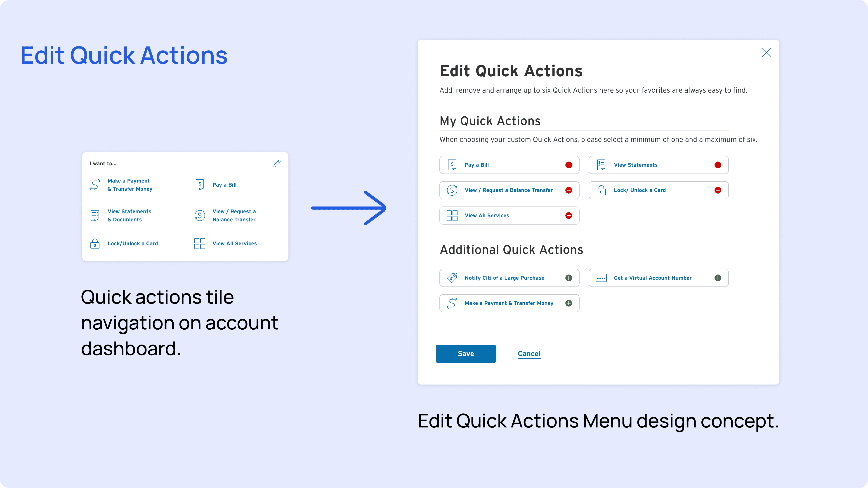This screenshot has height=488, width=868.
Task: Open Make a Payment & Transfer Money tile link
Action: (x=130, y=185)
